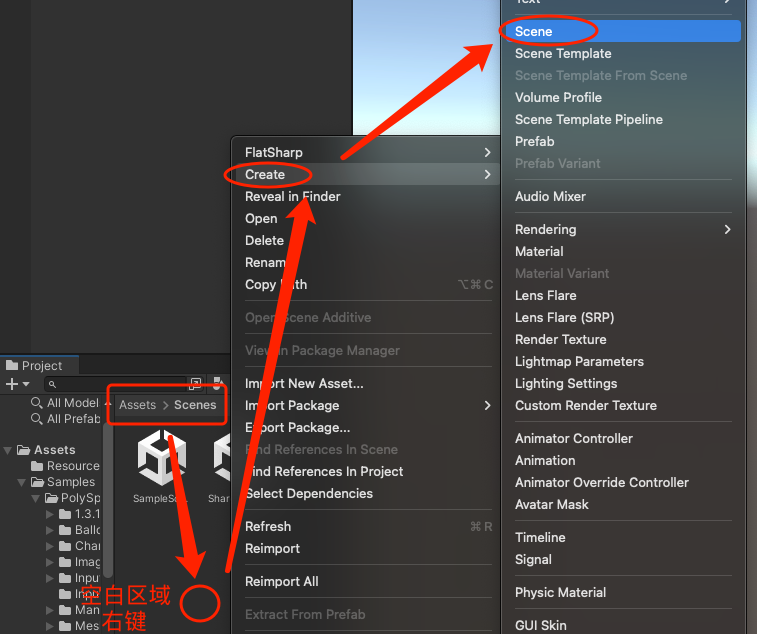Create a new Scene from submenu
This screenshot has height=634, width=757.
(x=622, y=31)
